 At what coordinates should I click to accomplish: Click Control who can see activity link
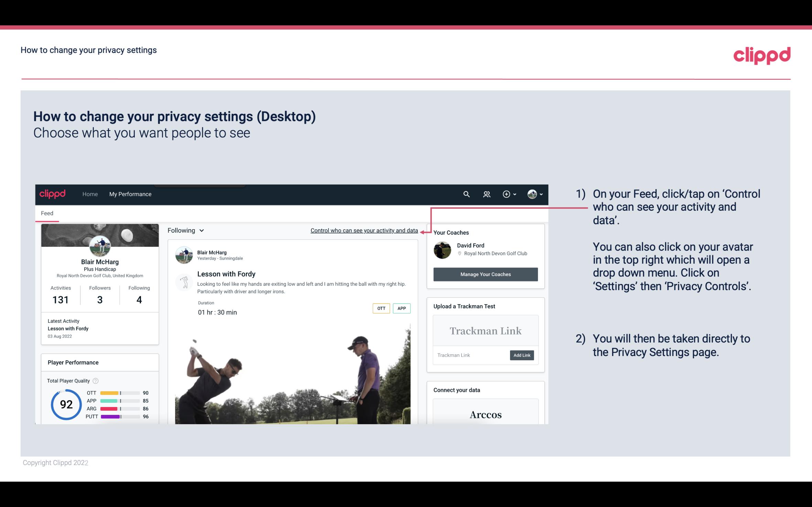(x=364, y=230)
